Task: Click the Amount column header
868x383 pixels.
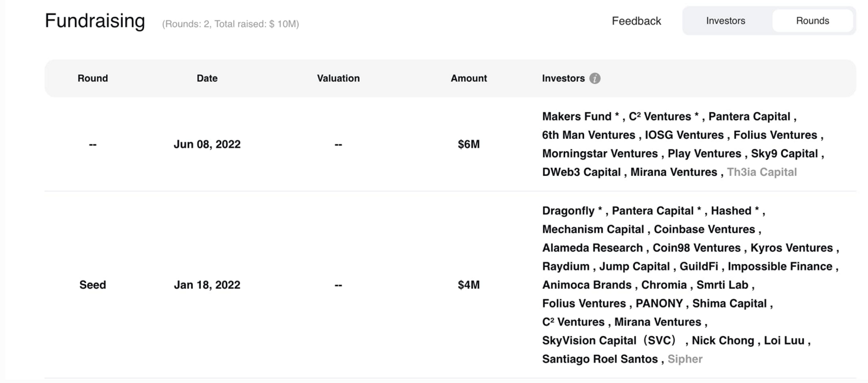Action: (x=469, y=78)
